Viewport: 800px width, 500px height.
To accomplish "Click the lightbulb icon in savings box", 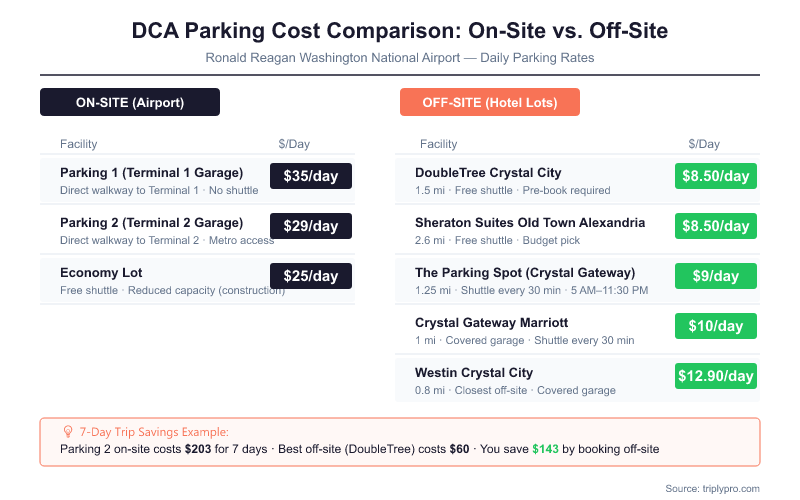I will click(x=68, y=431).
